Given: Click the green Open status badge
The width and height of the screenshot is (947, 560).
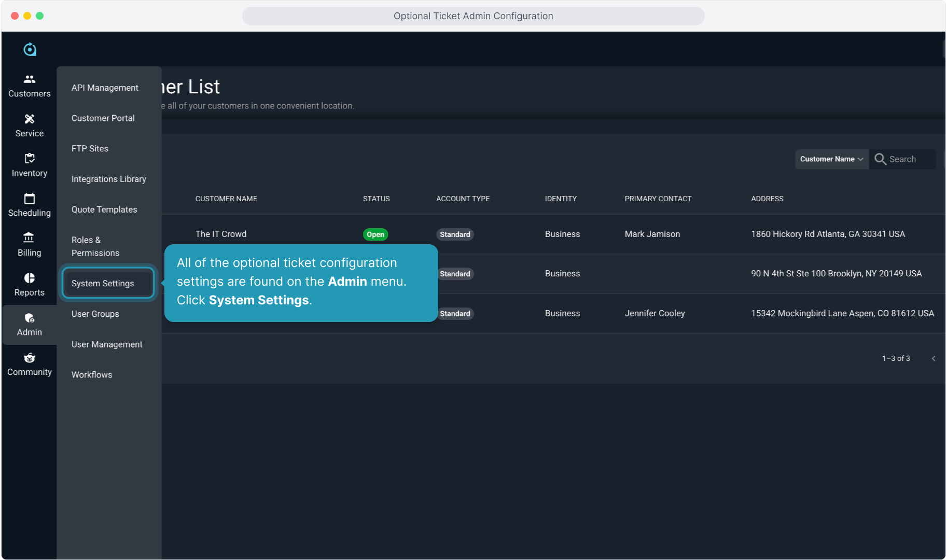Looking at the screenshot, I should pyautogui.click(x=375, y=234).
